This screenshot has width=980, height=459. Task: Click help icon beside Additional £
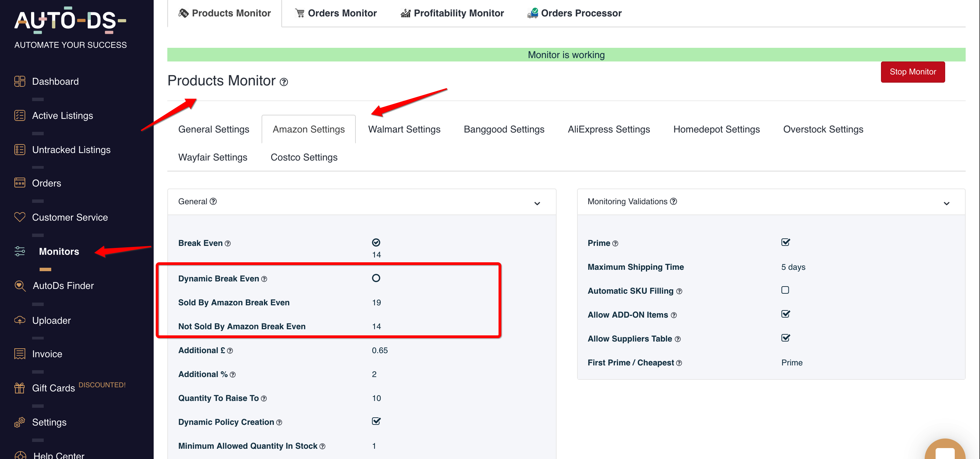point(230,350)
